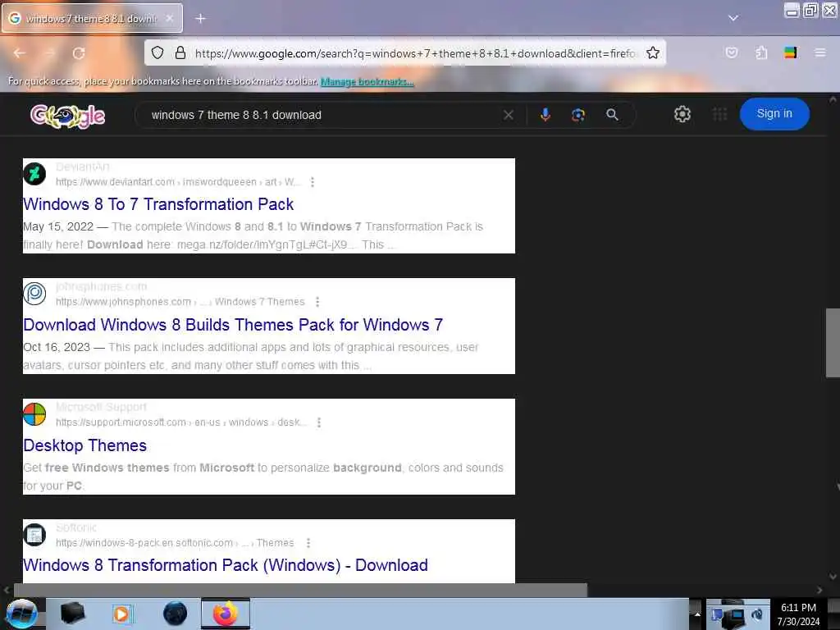Click the vertical page scrollbar thumb
This screenshot has width=840, height=630.
point(833,343)
